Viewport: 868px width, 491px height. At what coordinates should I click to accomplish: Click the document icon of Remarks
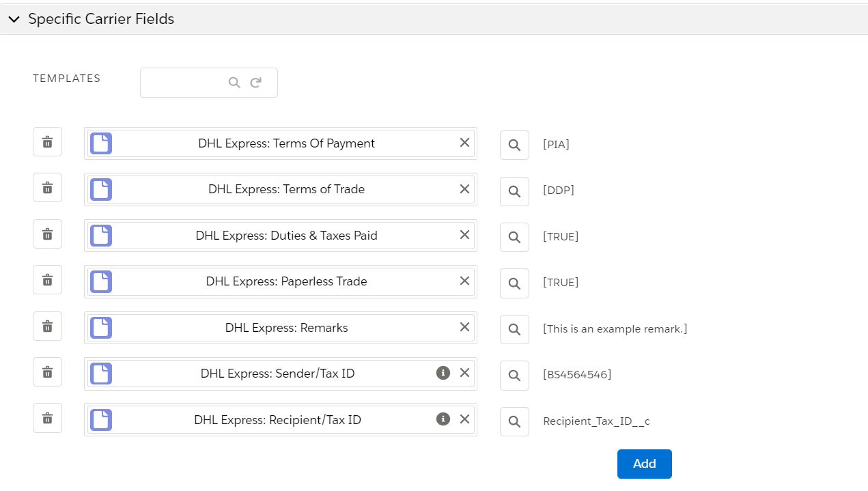tap(101, 328)
